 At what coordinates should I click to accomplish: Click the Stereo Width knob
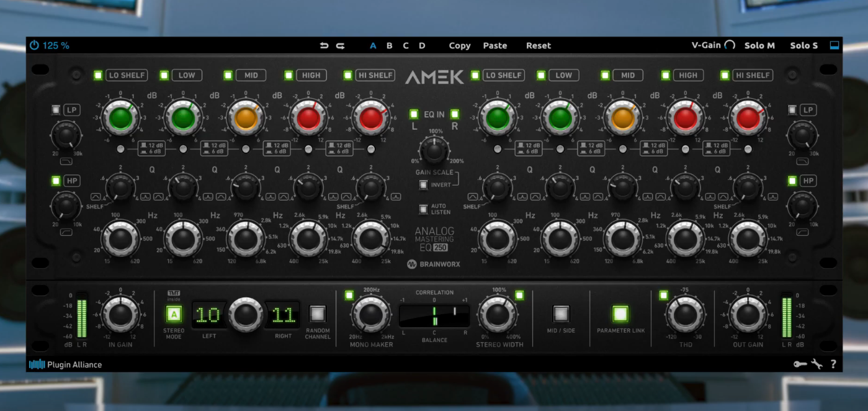[498, 314]
